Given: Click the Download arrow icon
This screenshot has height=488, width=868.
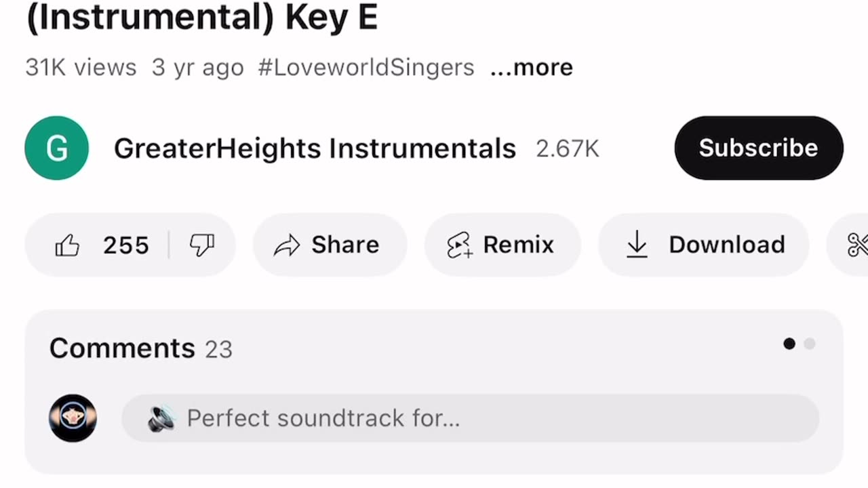Looking at the screenshot, I should (x=637, y=245).
